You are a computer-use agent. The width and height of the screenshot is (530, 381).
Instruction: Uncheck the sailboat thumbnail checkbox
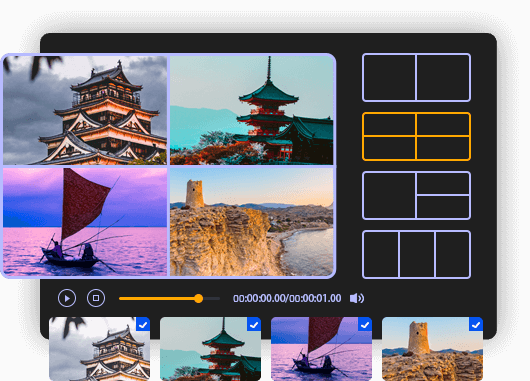(x=365, y=325)
